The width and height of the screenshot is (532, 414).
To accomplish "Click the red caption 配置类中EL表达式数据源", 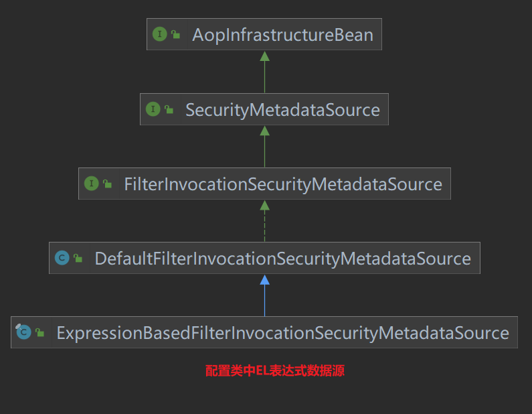I will 274,370.
